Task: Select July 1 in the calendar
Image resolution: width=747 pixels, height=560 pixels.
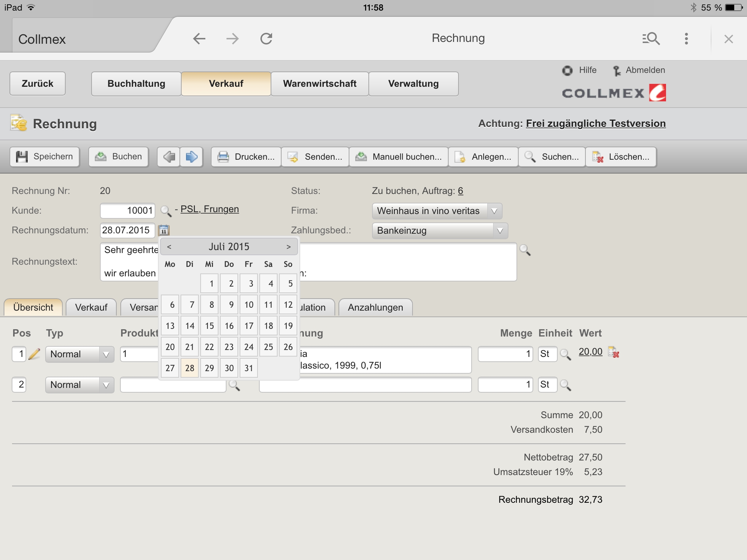Action: coord(209,283)
